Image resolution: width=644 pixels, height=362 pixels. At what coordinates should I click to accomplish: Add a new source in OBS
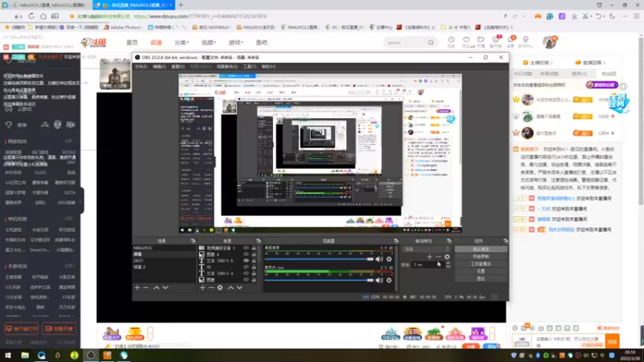(x=203, y=288)
